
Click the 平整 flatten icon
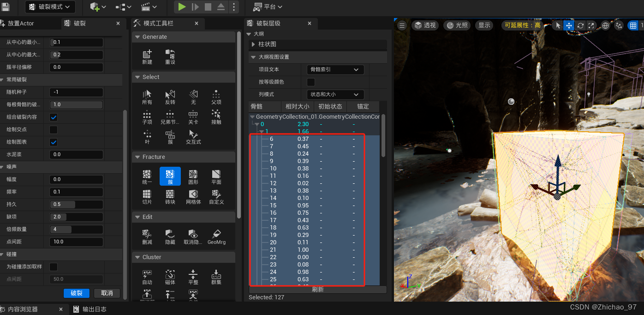[x=193, y=277]
